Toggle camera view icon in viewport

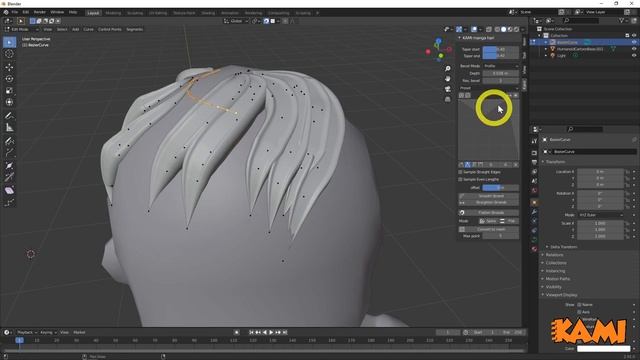(448, 89)
